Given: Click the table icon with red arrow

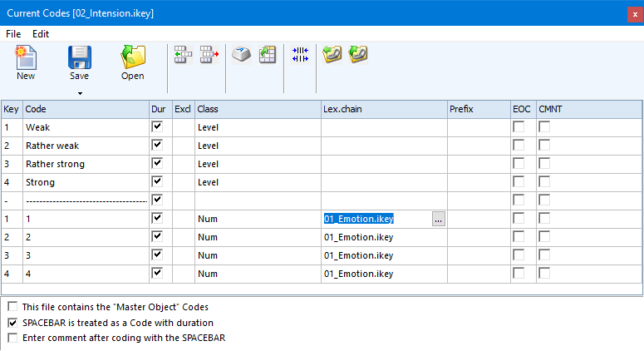Looking at the screenshot, I should (x=209, y=56).
